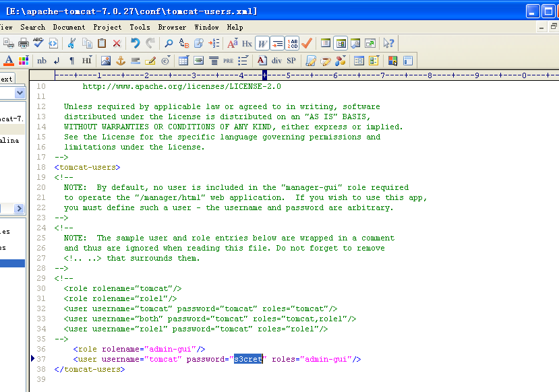Open the objects shapes dropdown icon
This screenshot has height=392, width=559.
click(341, 61)
